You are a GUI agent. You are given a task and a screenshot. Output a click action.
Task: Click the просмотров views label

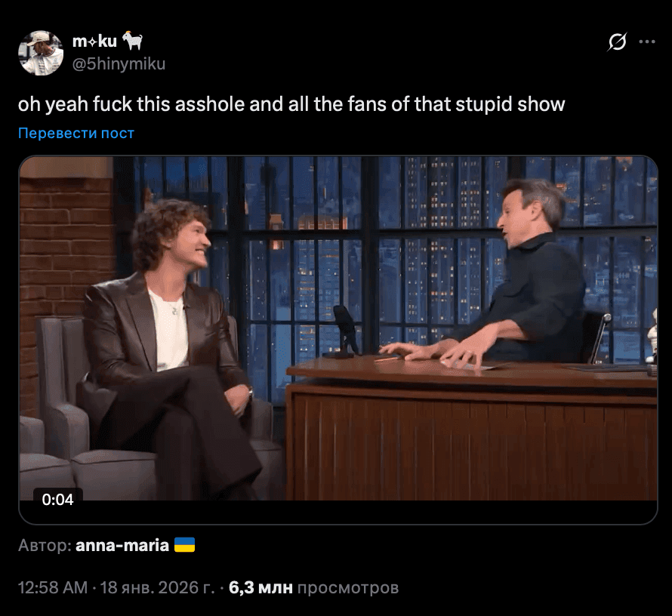pyautogui.click(x=347, y=588)
